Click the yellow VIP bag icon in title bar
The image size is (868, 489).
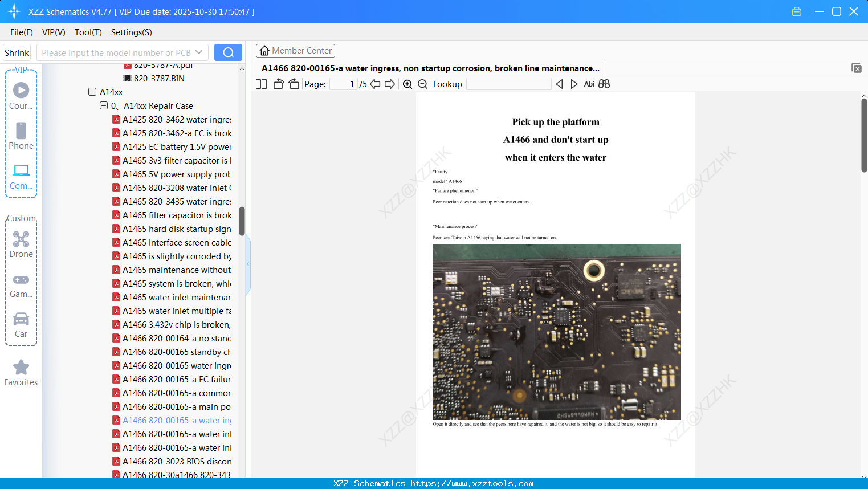coord(797,11)
